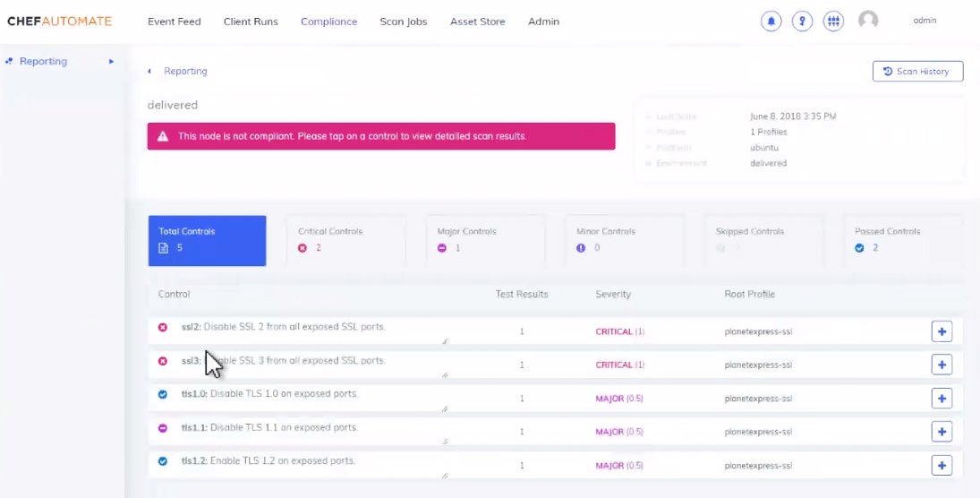The image size is (980, 498).
Task: Expand the ssl2 control details with plus
Action: pos(942,331)
